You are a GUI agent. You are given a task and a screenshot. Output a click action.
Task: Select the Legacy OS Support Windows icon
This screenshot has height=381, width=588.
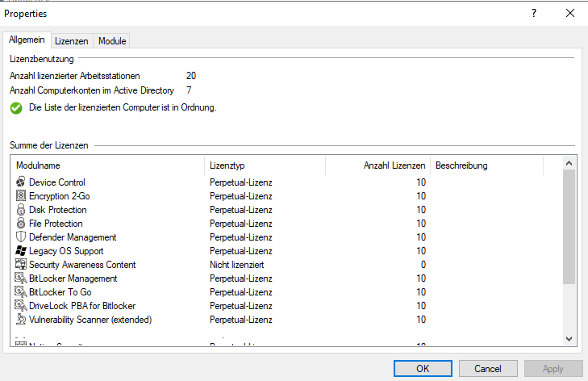coord(21,251)
